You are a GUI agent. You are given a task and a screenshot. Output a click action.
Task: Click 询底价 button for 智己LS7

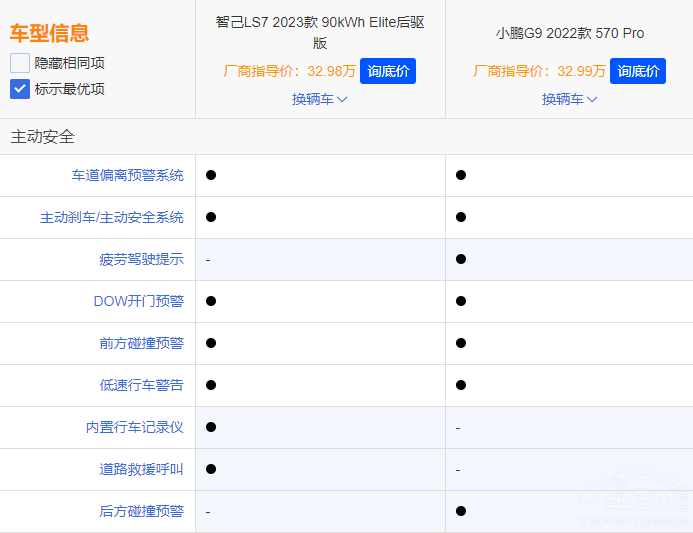pyautogui.click(x=387, y=71)
